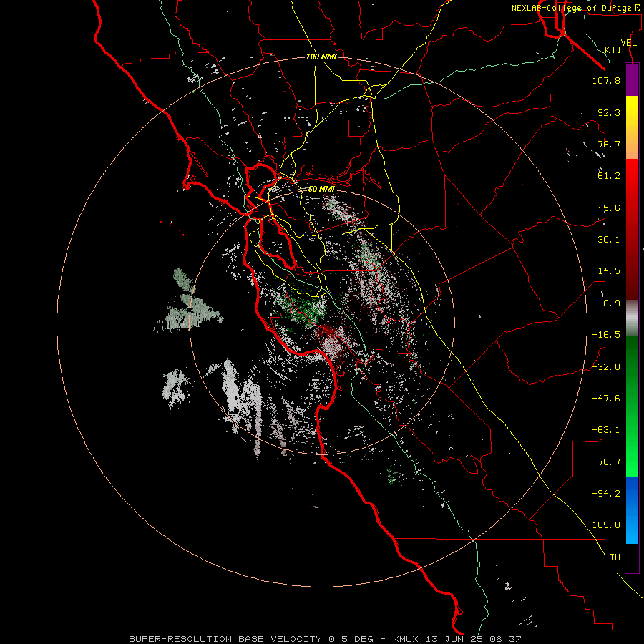Click the blue segment of velocity color bar
Viewport: 644px width, 644px height.
[x=632, y=510]
